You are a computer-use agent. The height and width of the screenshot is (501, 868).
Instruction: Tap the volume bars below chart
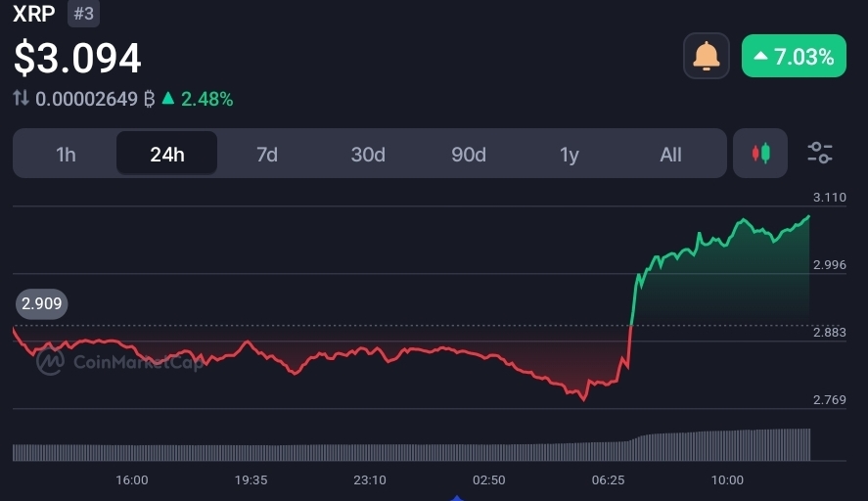click(411, 445)
